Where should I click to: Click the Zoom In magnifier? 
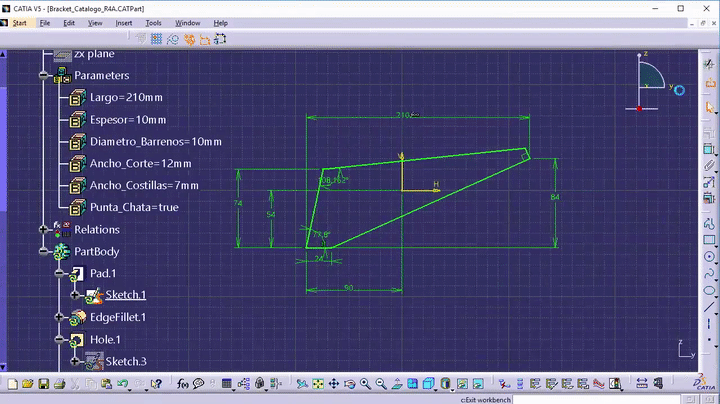366,384
